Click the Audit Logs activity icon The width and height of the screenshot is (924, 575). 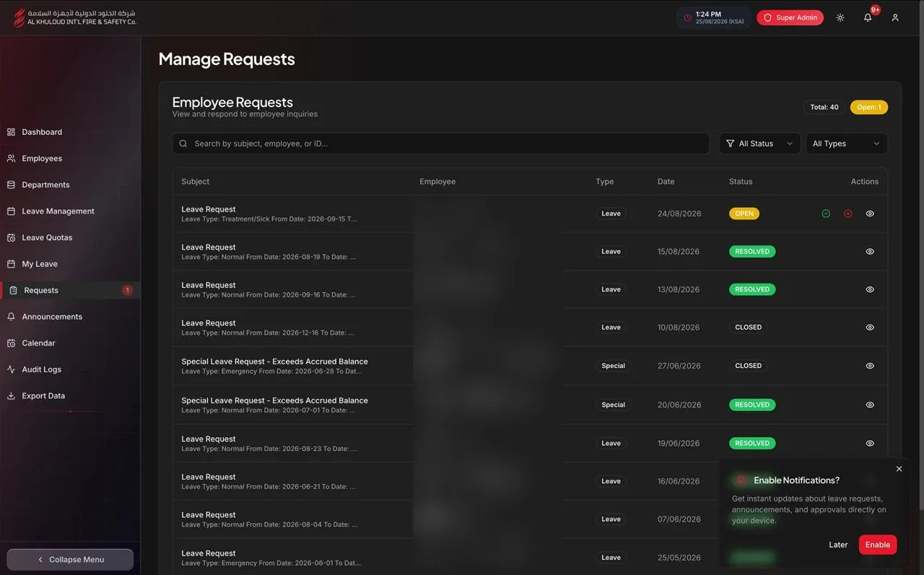click(11, 369)
